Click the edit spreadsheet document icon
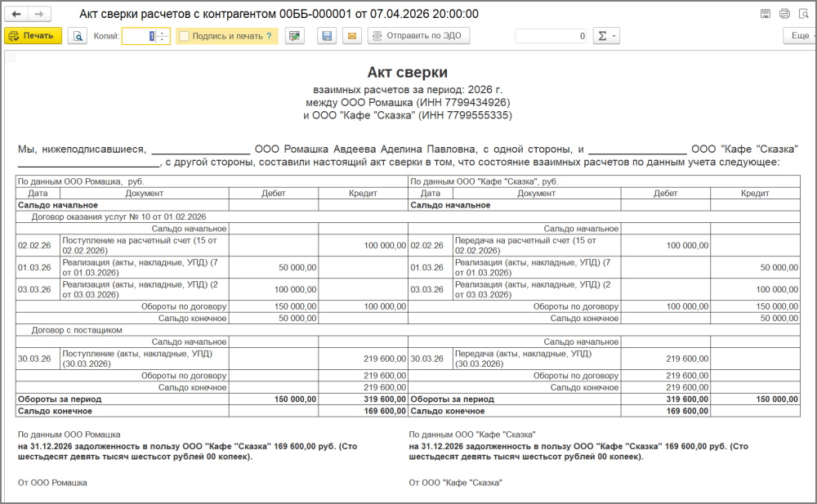The width and height of the screenshot is (817, 504). tap(294, 36)
